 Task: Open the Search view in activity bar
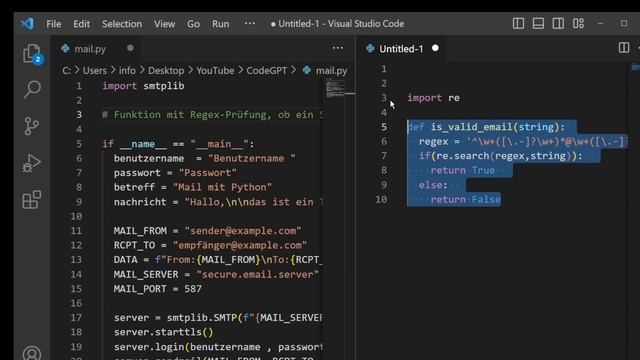pos(32,89)
